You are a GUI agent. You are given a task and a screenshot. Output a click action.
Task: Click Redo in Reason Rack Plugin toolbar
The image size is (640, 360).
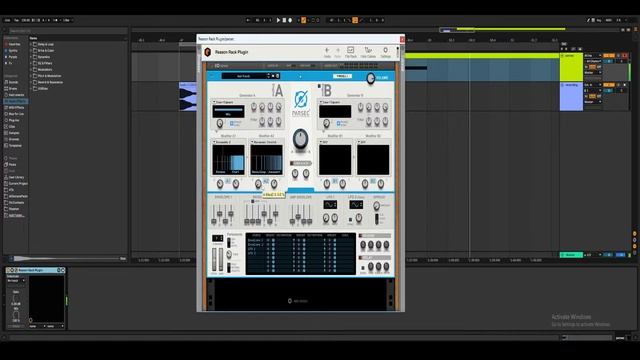pos(338,52)
